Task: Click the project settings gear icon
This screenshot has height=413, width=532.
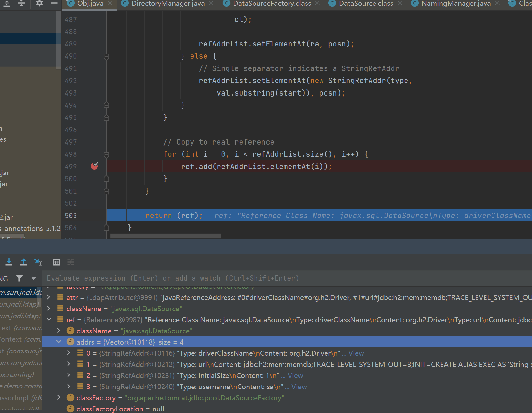Action: pos(39,4)
